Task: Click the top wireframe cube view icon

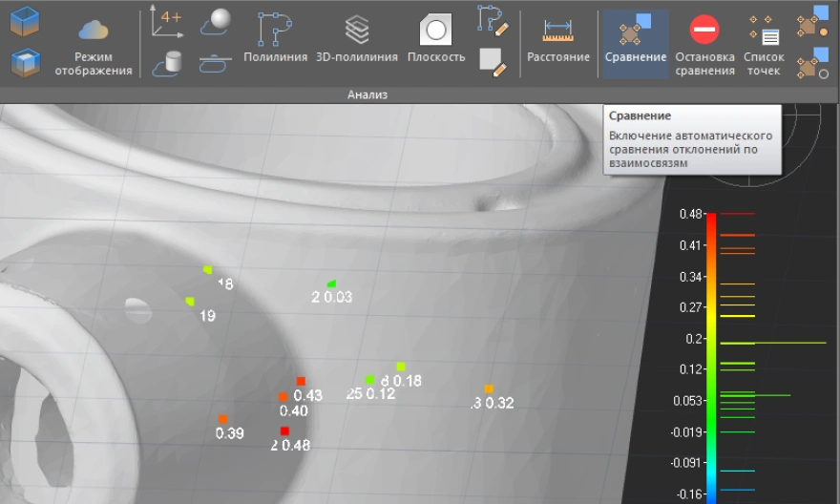Action: [x=25, y=21]
